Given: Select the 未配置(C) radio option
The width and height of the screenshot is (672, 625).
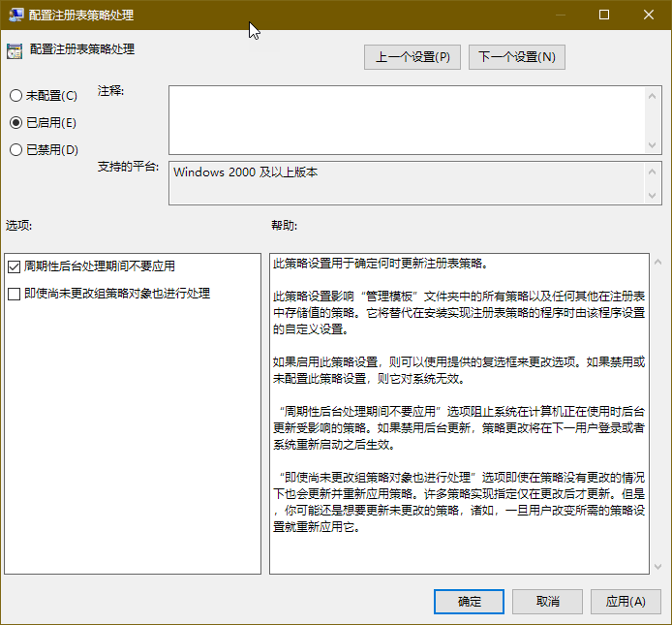Looking at the screenshot, I should (15, 96).
